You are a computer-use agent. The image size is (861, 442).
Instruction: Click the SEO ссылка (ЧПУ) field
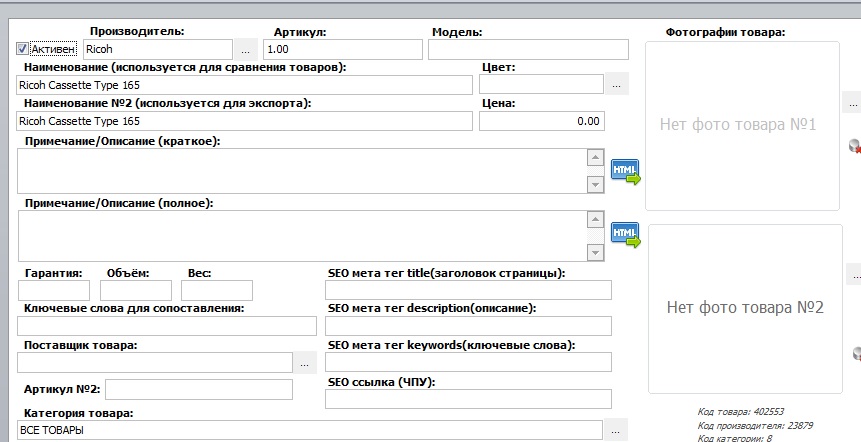(468, 399)
